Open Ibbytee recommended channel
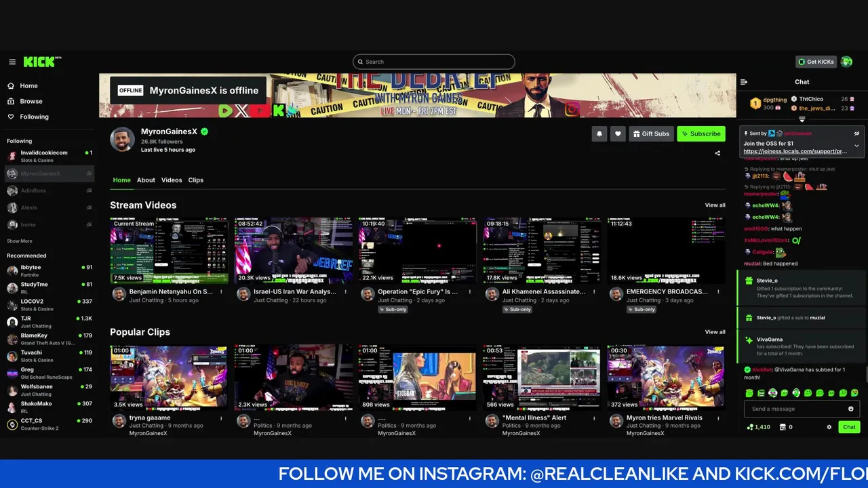 [49, 270]
